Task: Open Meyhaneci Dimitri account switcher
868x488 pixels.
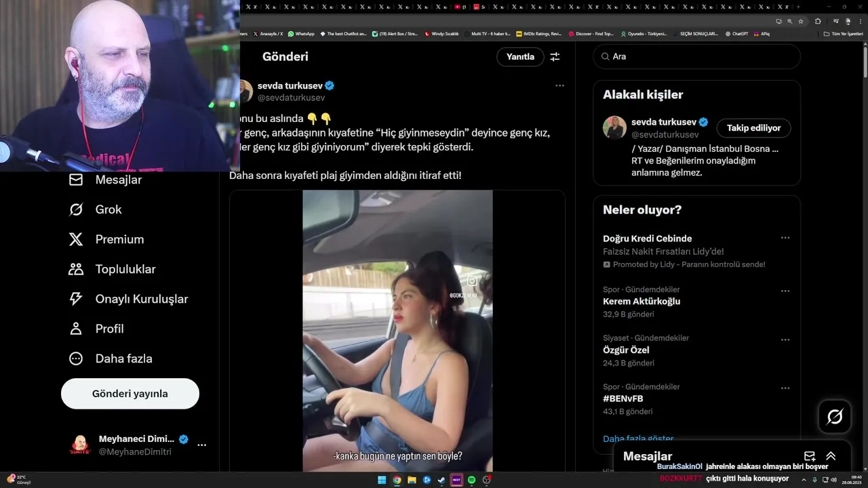Action: point(130,445)
